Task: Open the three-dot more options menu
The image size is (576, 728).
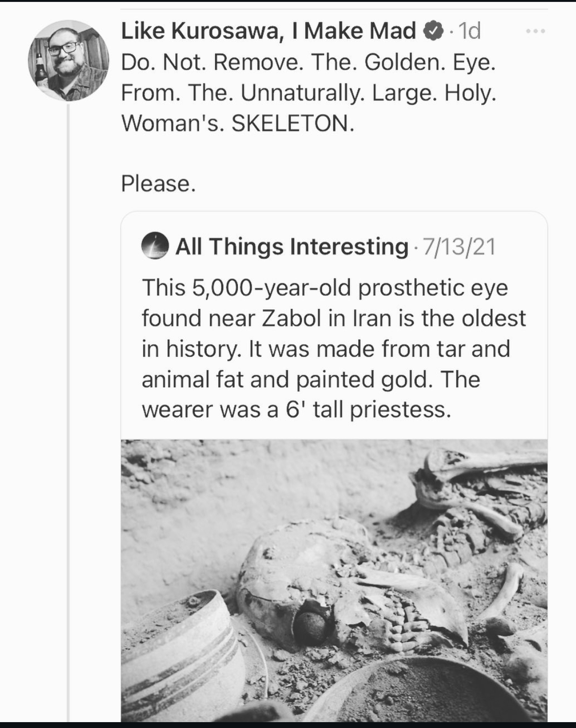Action: [x=535, y=32]
